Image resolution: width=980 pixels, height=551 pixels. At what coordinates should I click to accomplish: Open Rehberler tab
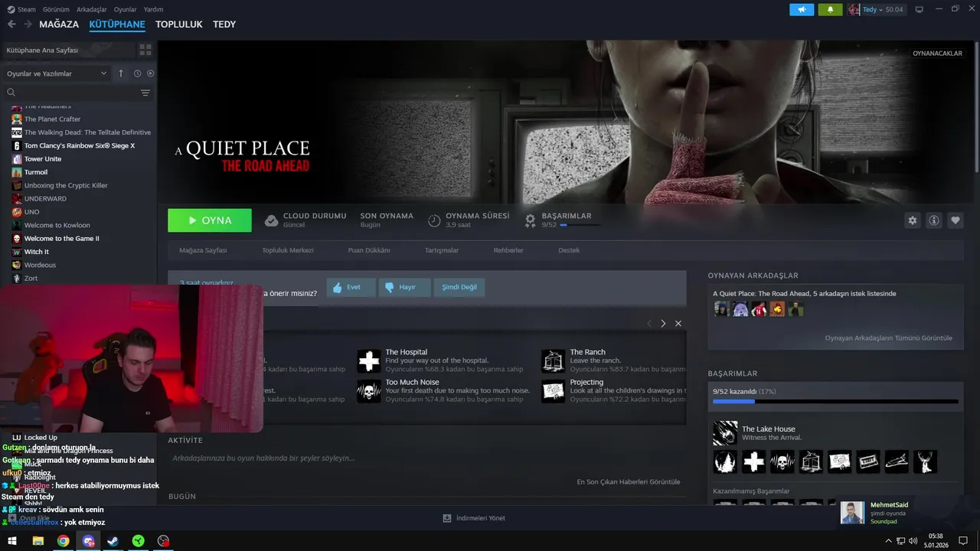[508, 250]
